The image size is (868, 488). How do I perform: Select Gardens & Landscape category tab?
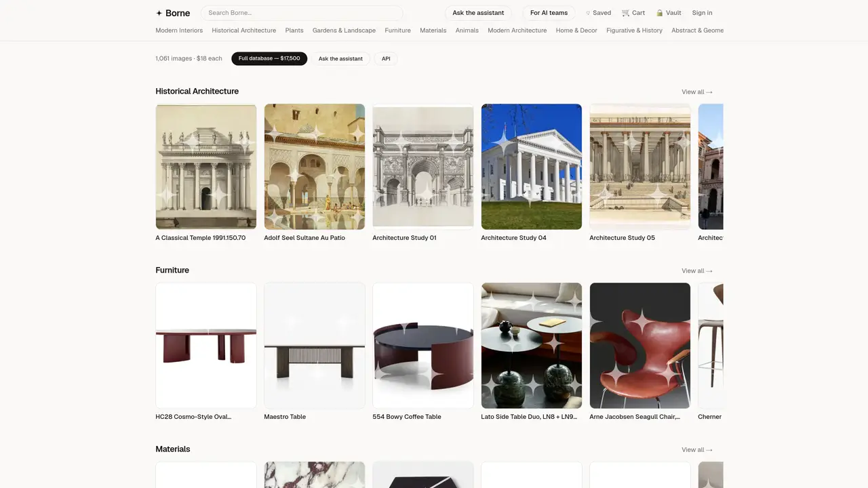pyautogui.click(x=344, y=30)
